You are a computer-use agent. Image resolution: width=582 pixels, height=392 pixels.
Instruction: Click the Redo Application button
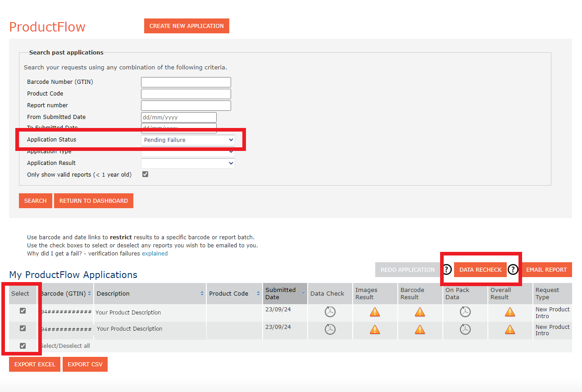[x=408, y=269]
